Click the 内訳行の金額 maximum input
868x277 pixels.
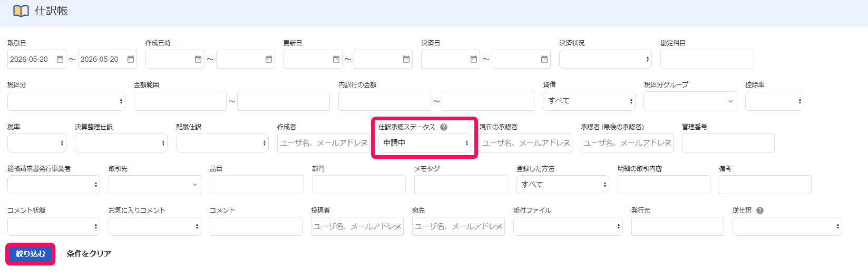coord(488,101)
